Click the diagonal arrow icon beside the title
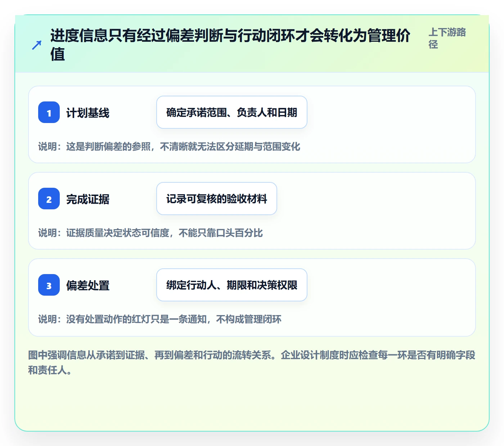504x446 pixels. click(x=37, y=45)
